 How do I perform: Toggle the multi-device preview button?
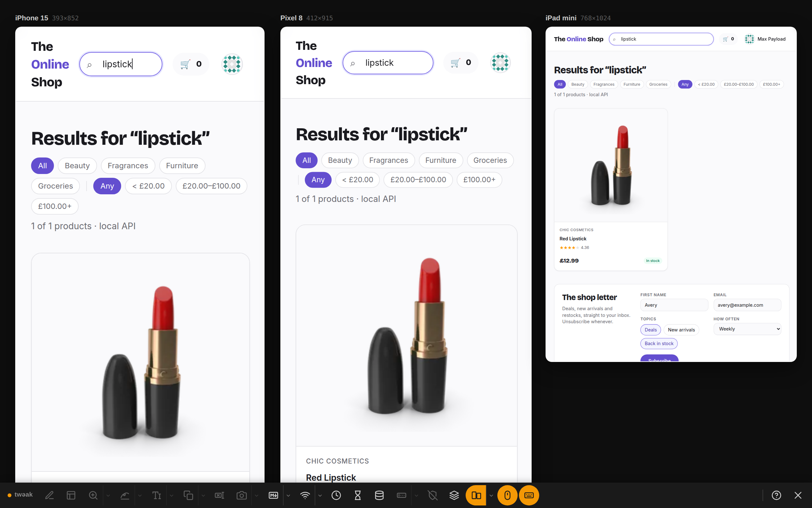(x=476, y=495)
